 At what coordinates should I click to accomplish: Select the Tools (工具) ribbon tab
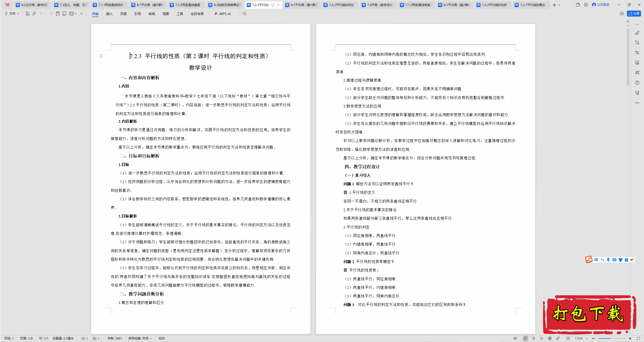[180, 14]
